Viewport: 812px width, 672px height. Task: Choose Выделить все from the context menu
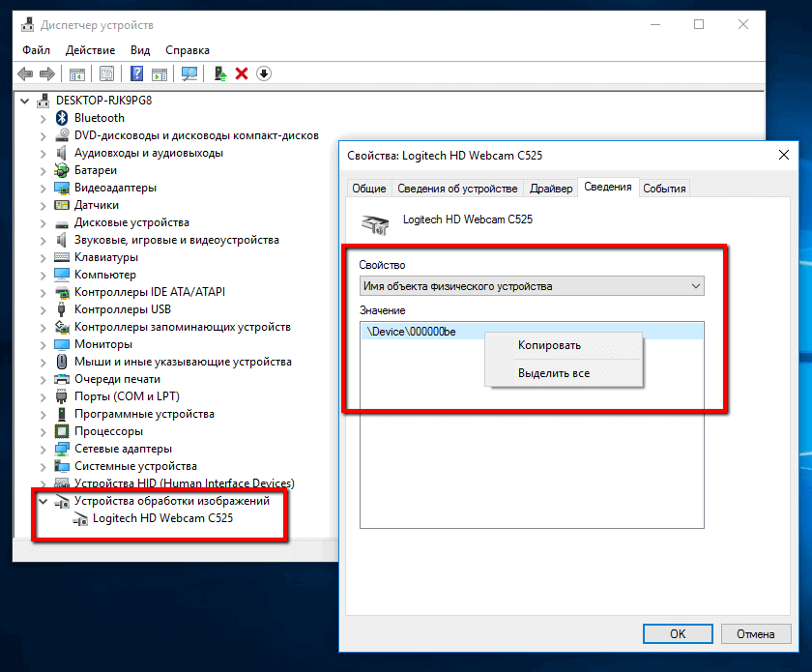coord(564,373)
